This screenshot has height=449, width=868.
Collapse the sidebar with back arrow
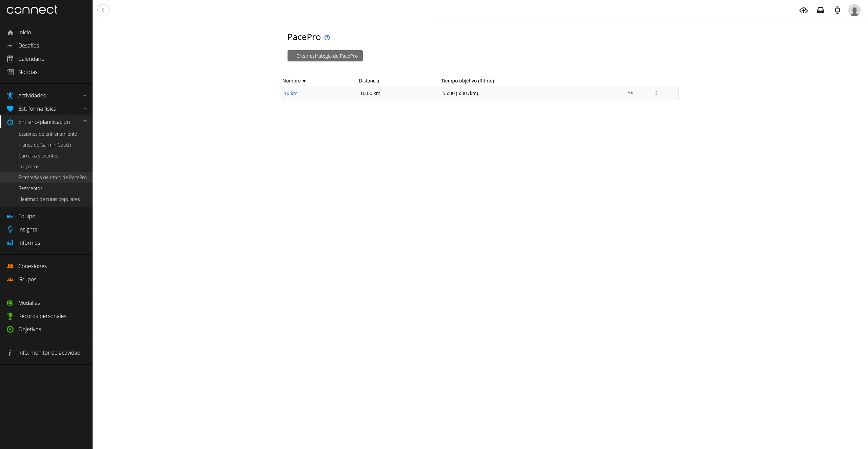[x=103, y=10]
